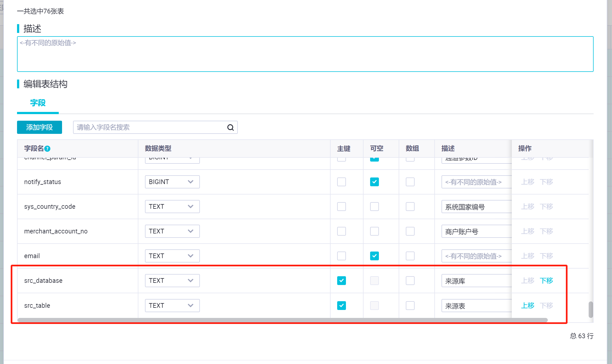This screenshot has width=612, height=364.
Task: Click 下移 for the email row
Action: click(x=546, y=256)
